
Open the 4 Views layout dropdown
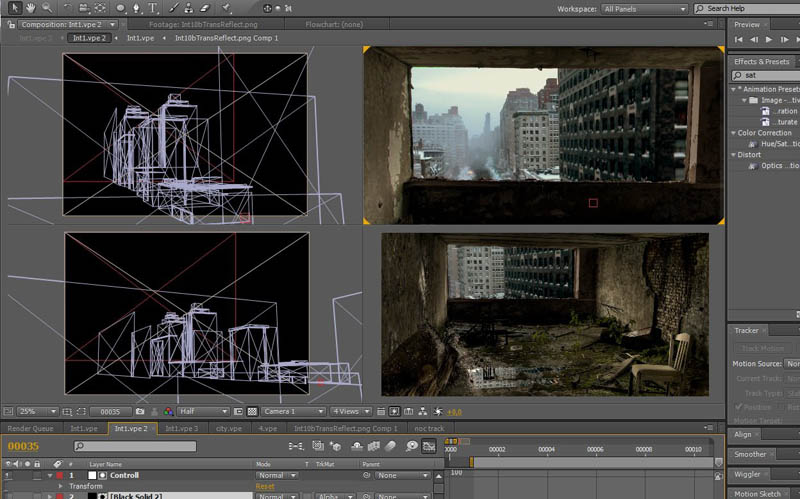click(351, 411)
